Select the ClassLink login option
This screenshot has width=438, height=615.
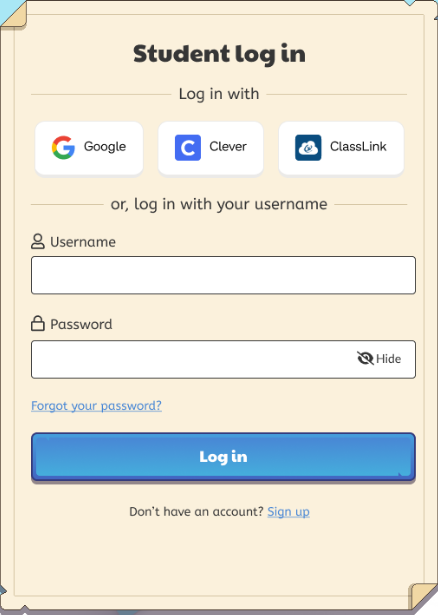(341, 148)
